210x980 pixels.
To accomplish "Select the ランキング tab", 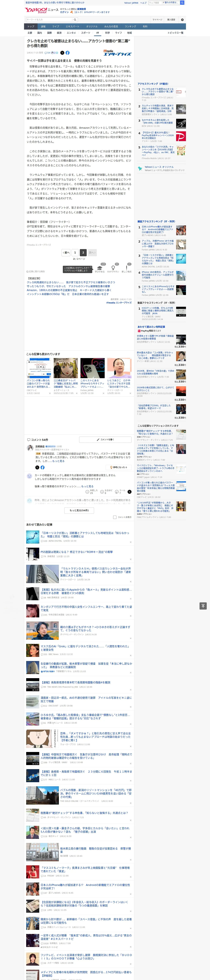I will (130, 27).
